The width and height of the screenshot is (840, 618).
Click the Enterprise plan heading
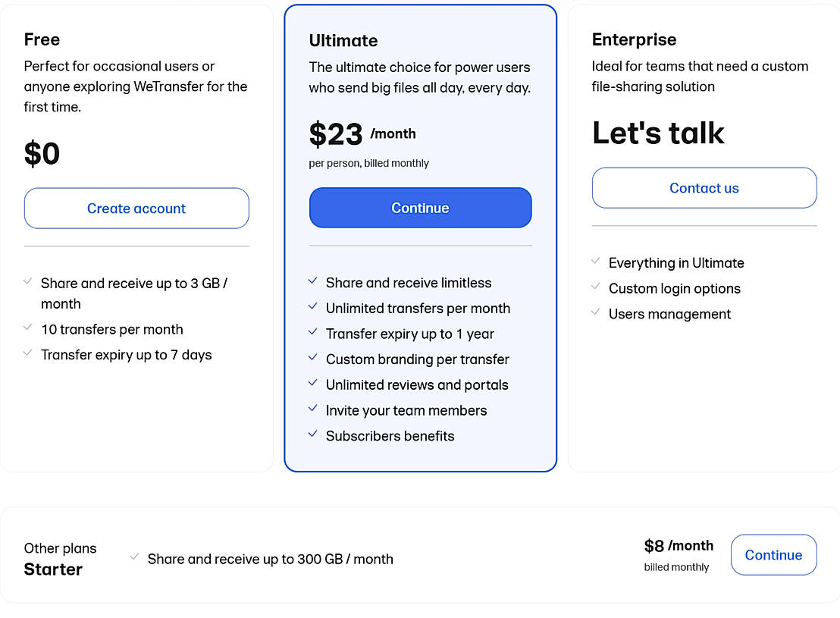634,39
